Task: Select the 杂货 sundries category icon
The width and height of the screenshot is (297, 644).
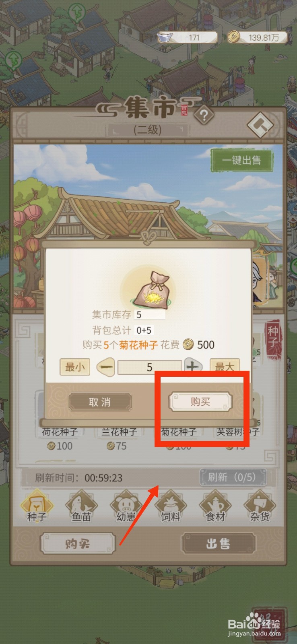Action: (260, 506)
